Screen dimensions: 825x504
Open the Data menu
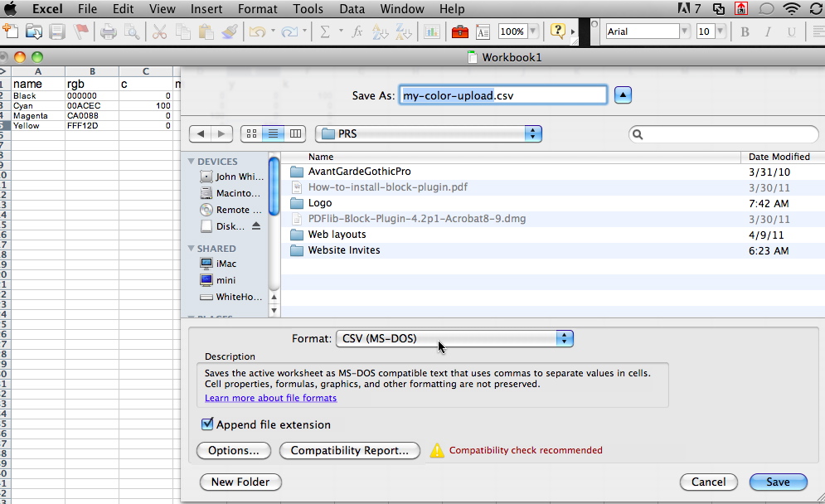(352, 9)
